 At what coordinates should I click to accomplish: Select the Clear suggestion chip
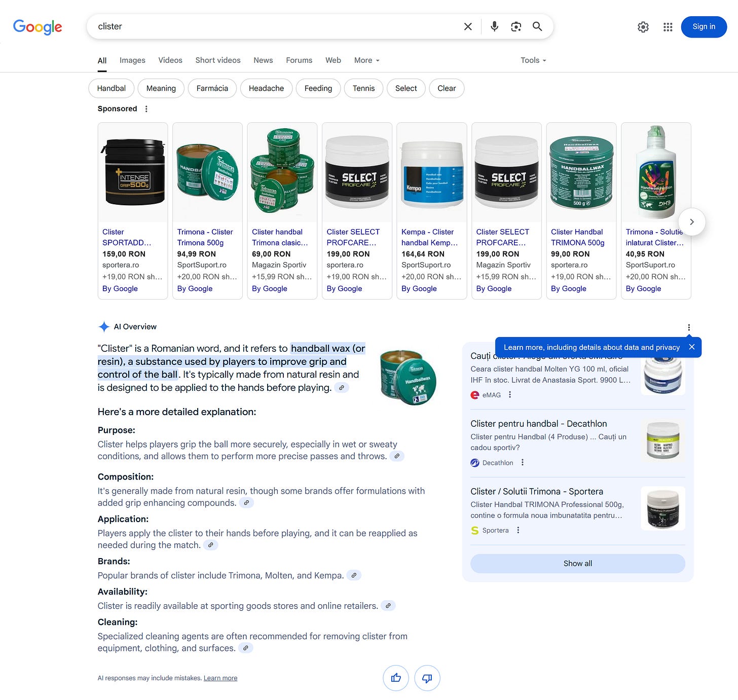(447, 88)
